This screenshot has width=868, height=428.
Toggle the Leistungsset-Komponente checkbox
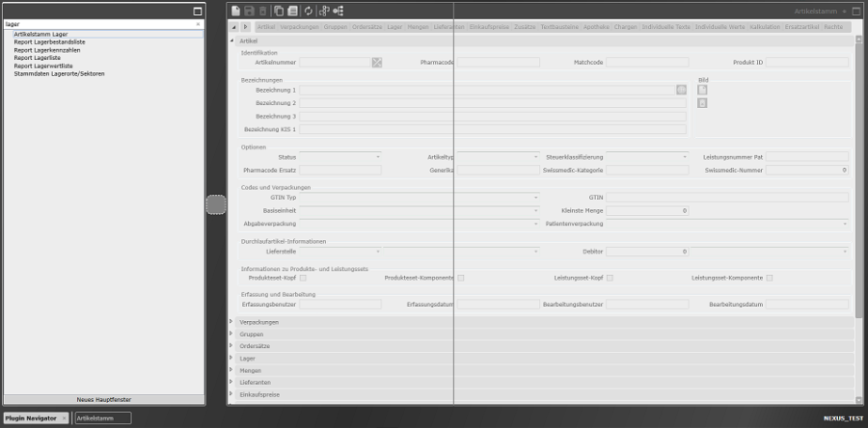770,278
